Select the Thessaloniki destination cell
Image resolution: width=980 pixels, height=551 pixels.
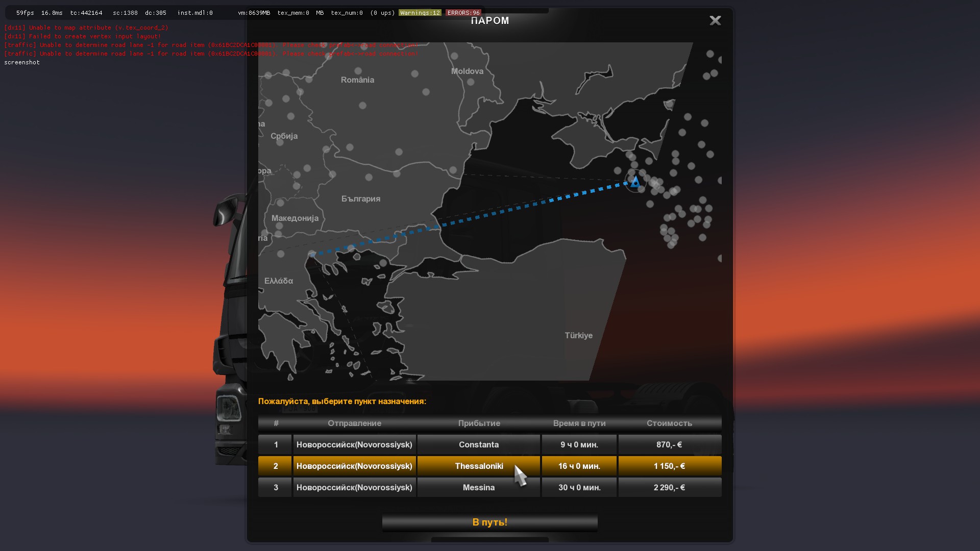[479, 466]
